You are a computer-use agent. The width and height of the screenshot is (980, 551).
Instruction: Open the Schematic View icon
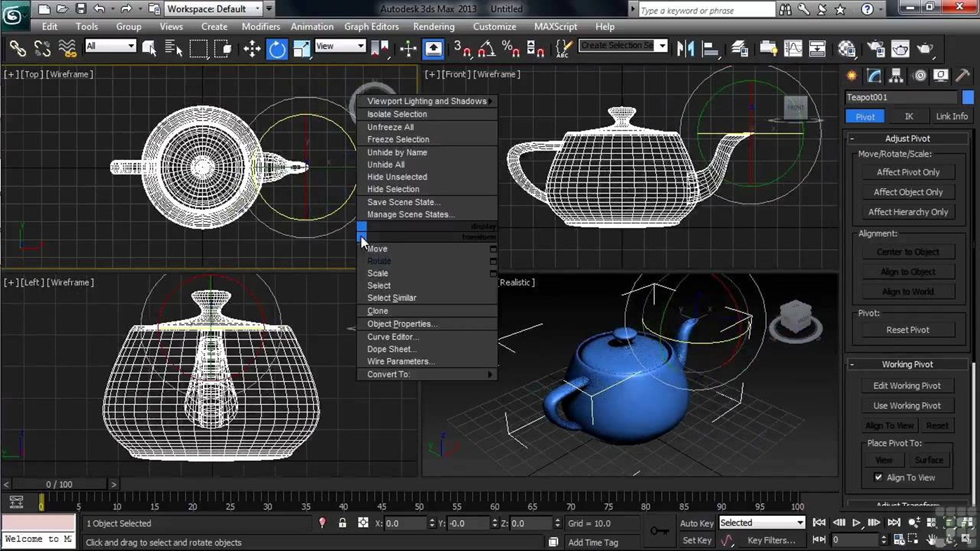(817, 48)
